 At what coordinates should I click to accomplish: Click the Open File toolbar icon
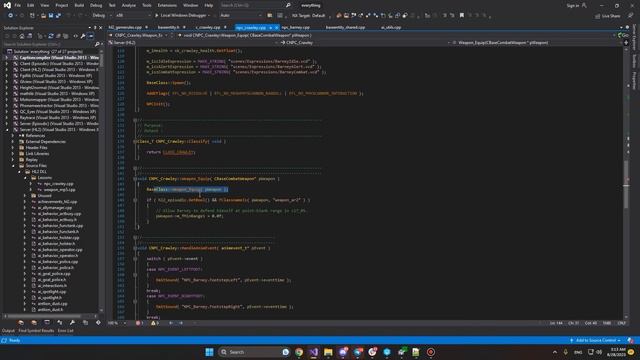point(43,16)
